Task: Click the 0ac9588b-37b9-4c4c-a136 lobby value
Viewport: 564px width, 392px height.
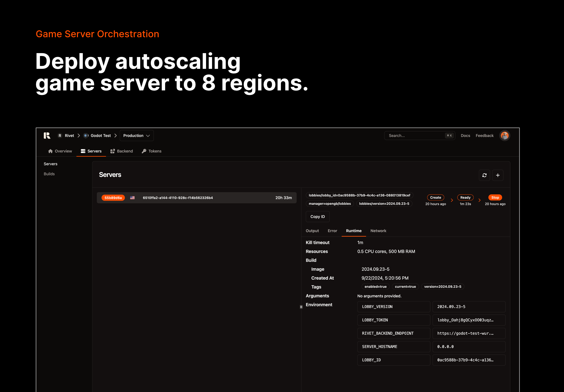Action: coord(469,360)
